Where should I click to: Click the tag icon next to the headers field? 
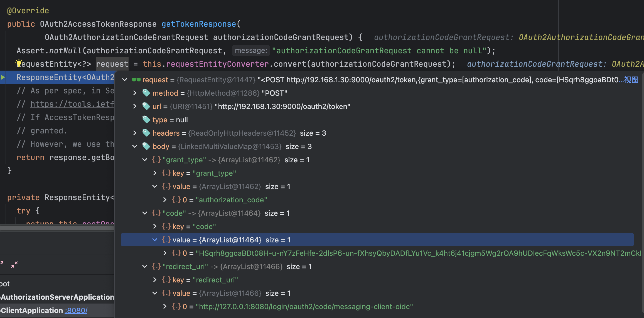(x=146, y=133)
